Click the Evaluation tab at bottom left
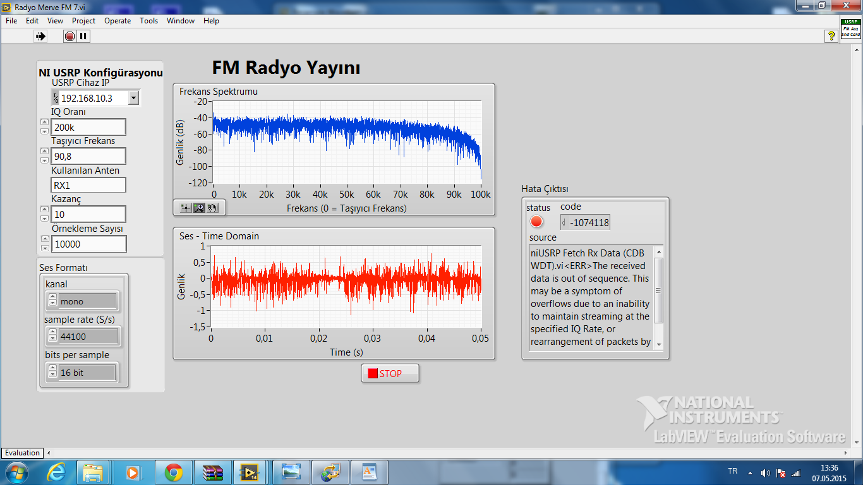This screenshot has width=863, height=504. (22, 452)
